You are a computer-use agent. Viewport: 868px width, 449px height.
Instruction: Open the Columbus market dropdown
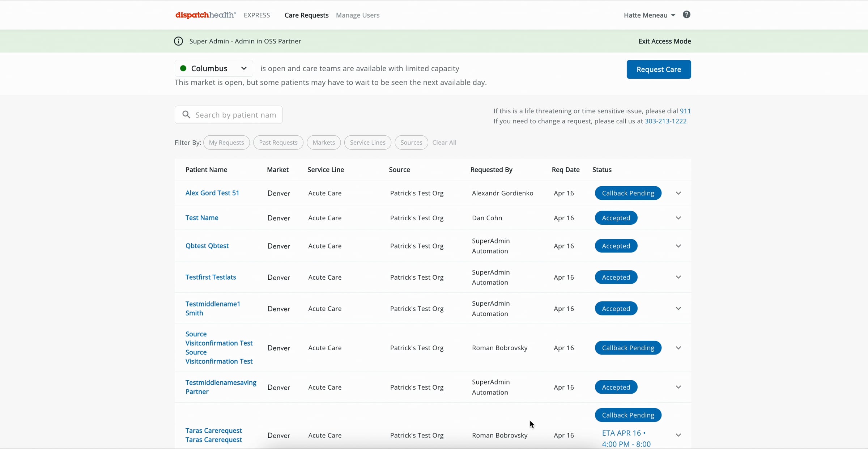[x=244, y=68]
